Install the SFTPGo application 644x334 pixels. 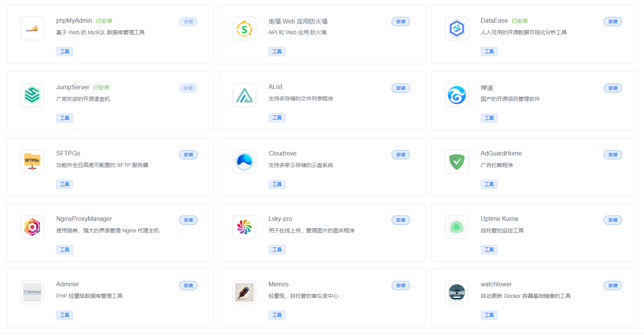[188, 155]
